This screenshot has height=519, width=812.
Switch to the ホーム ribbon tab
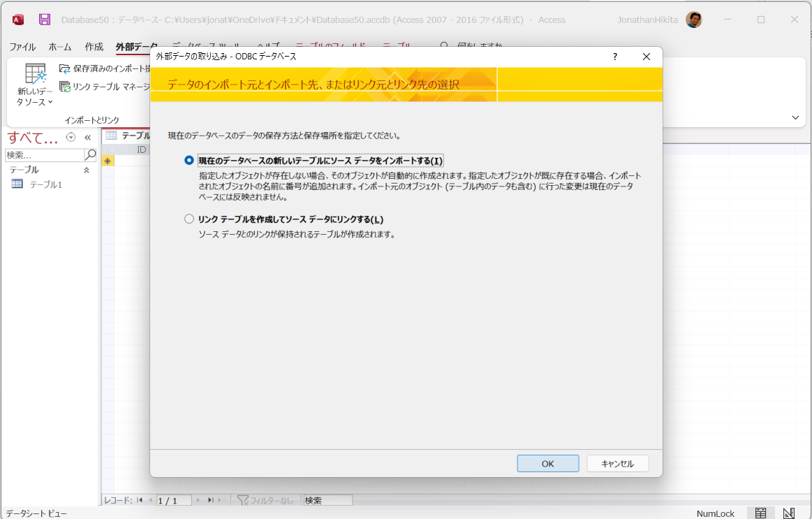[x=59, y=46]
